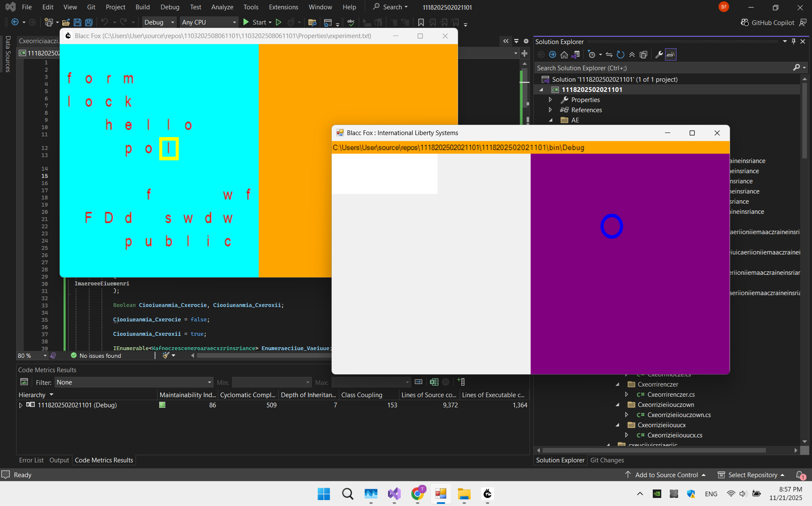Click the No issues found indicator
This screenshot has width=812, height=506.
(x=96, y=356)
